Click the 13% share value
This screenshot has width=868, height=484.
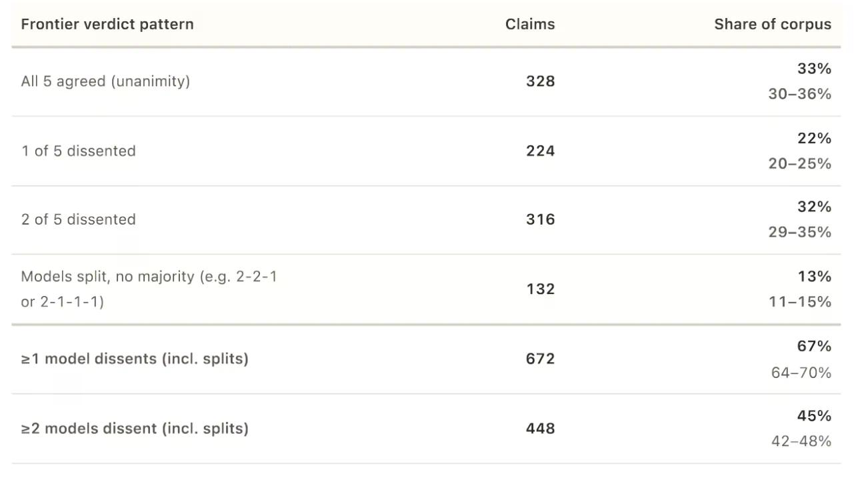coord(815,277)
